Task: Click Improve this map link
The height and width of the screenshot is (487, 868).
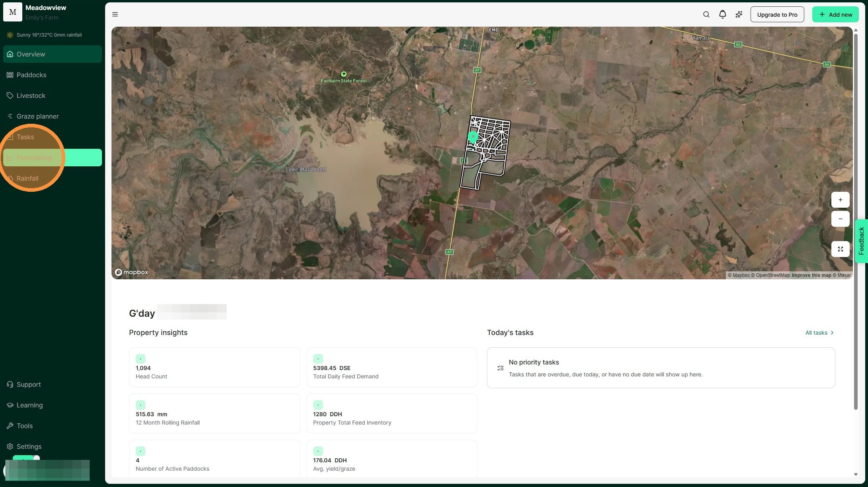Action: (x=811, y=275)
